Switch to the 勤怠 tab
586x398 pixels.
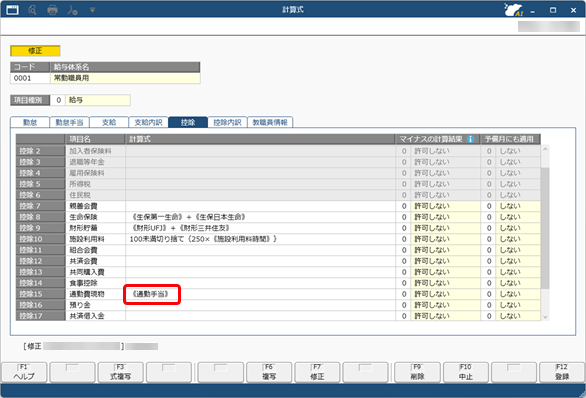point(30,122)
